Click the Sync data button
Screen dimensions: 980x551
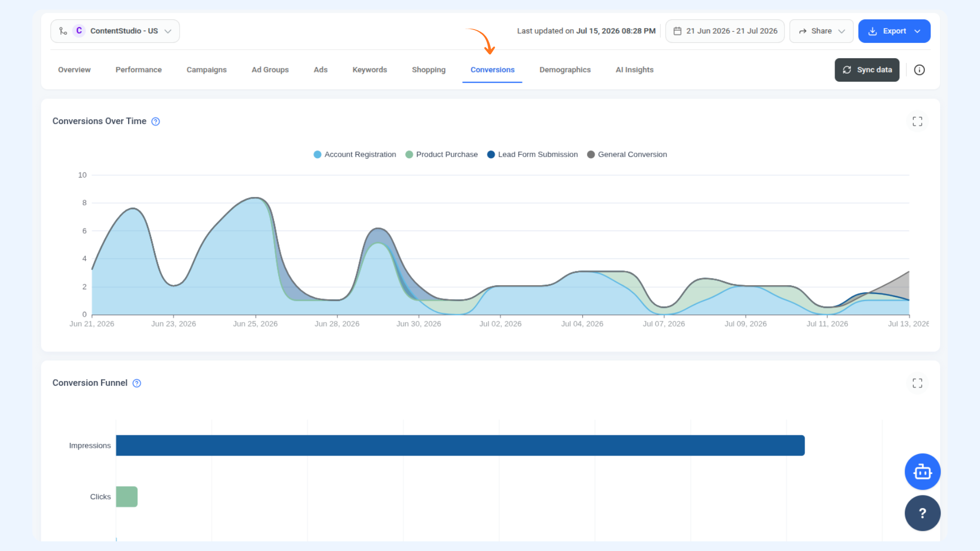click(x=867, y=70)
